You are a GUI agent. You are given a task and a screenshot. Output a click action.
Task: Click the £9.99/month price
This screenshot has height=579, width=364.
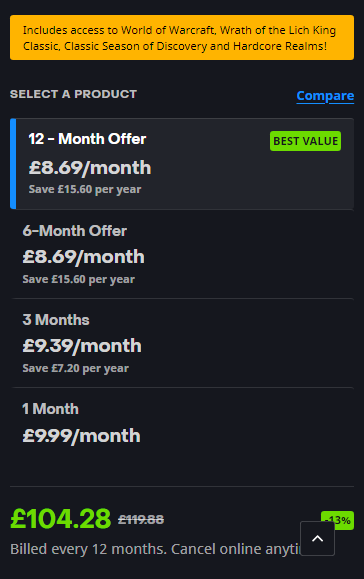pos(82,436)
